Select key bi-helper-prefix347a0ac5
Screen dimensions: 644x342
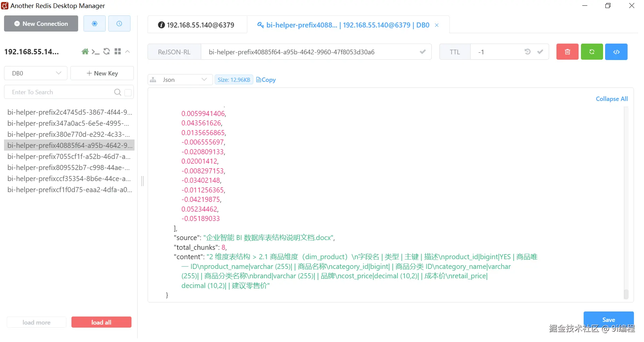tap(70, 123)
